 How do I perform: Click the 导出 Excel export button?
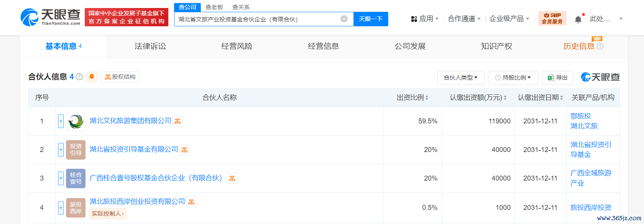pos(558,78)
